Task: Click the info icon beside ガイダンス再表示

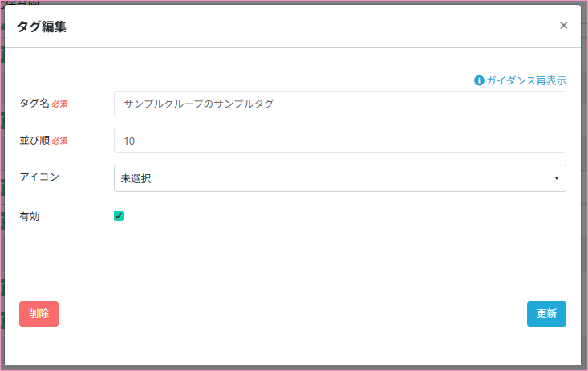Action: point(479,80)
